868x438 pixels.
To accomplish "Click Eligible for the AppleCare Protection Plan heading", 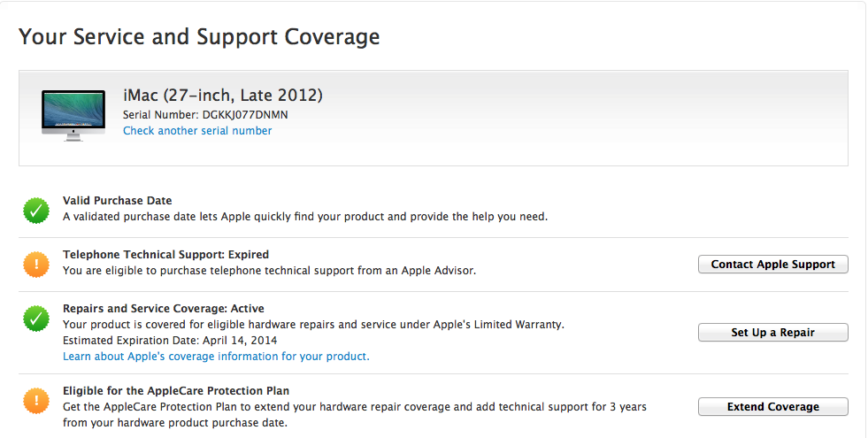I will (176, 391).
